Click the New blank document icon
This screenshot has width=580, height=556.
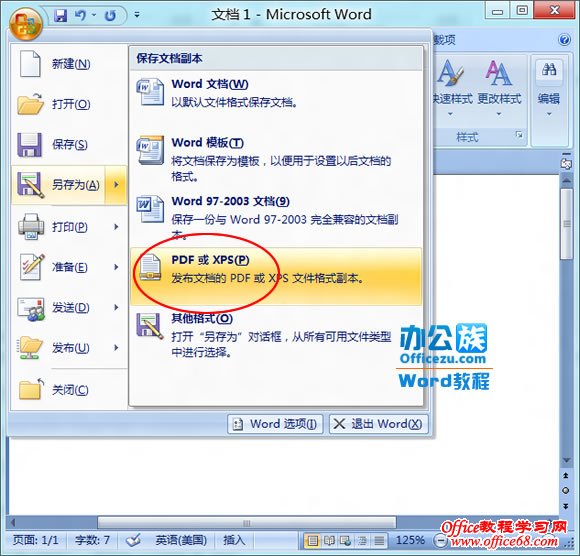(30, 64)
